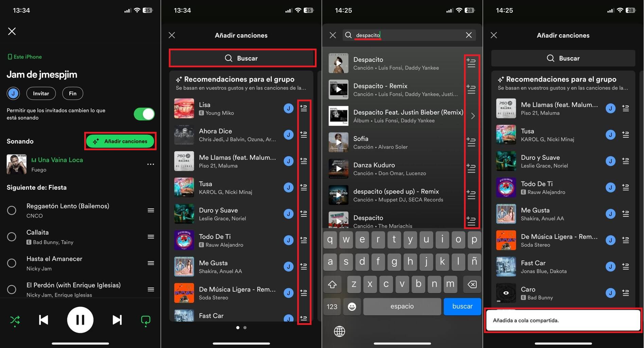Pause playback with the round pause button

coord(80,320)
